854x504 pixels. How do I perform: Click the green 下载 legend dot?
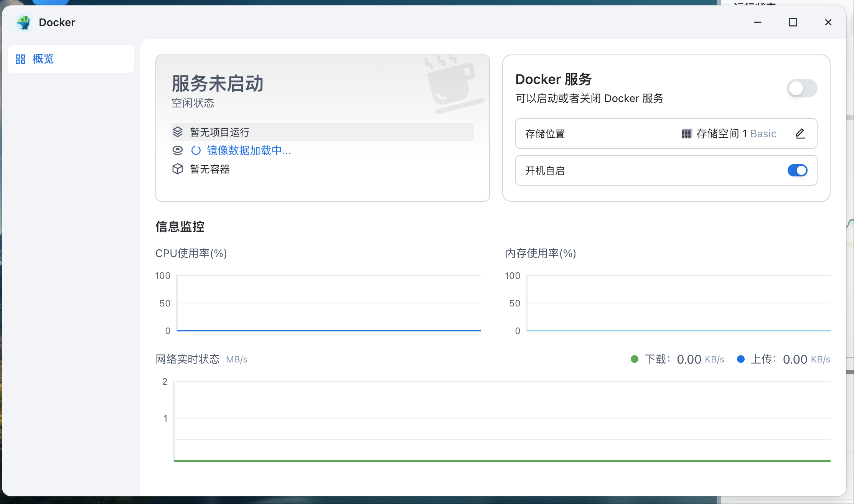point(635,359)
